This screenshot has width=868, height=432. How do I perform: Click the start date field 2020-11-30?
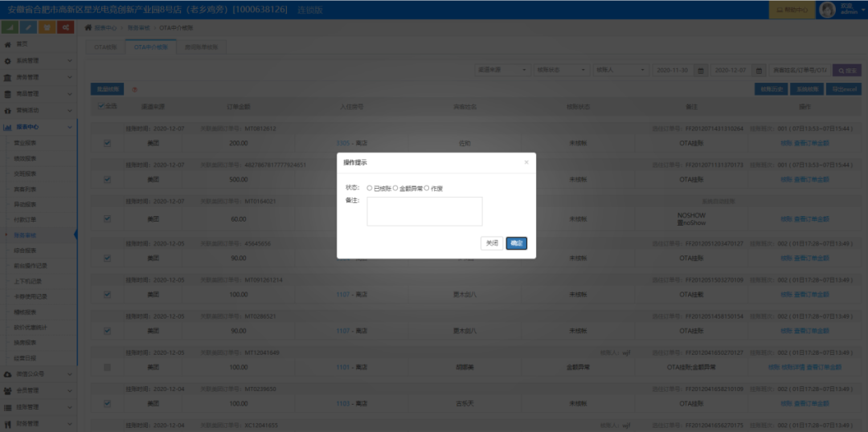pos(674,70)
